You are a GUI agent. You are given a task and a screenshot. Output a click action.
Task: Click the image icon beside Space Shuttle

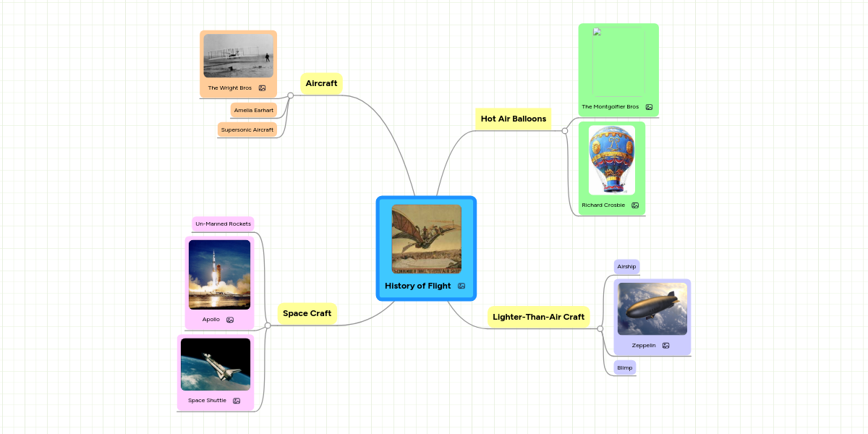(x=237, y=400)
